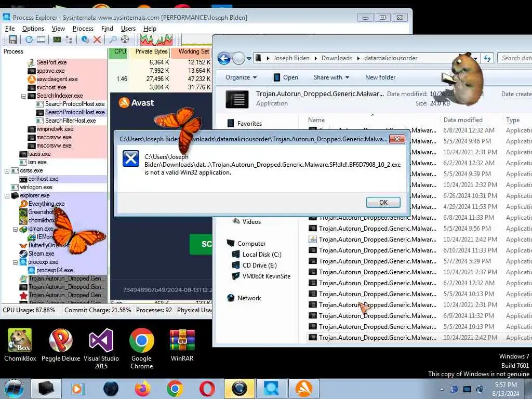Sort by the CPU column header
The height and width of the screenshot is (399, 532).
pos(118,52)
